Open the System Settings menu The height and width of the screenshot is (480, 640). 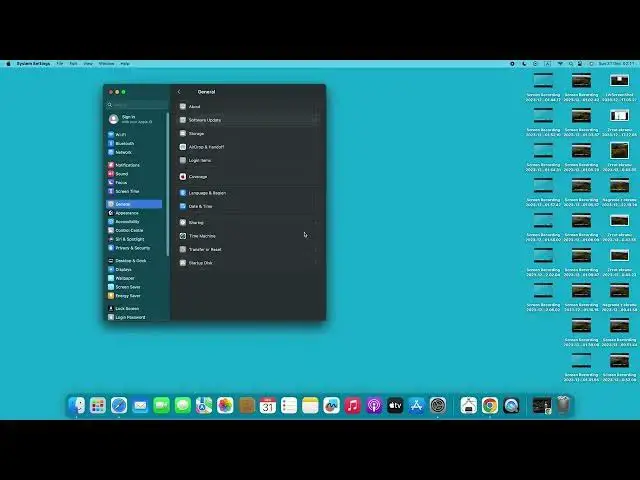click(33, 64)
